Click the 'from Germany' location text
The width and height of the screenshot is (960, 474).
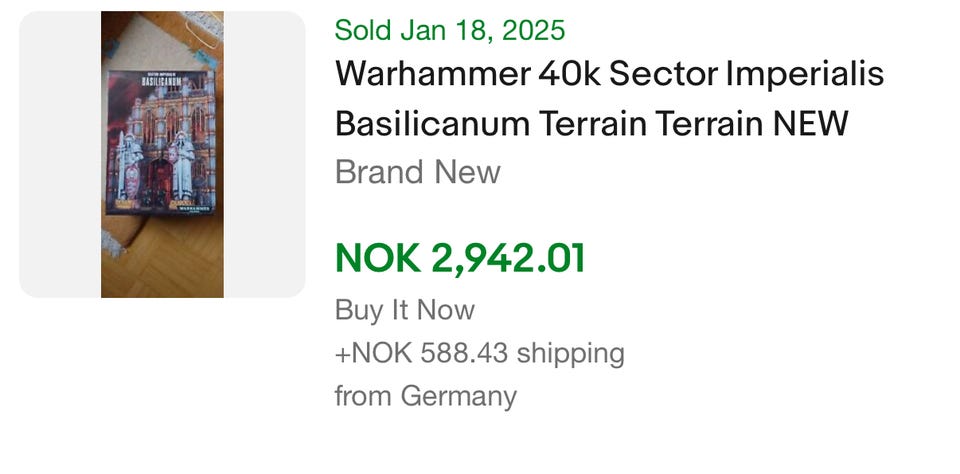point(425,396)
